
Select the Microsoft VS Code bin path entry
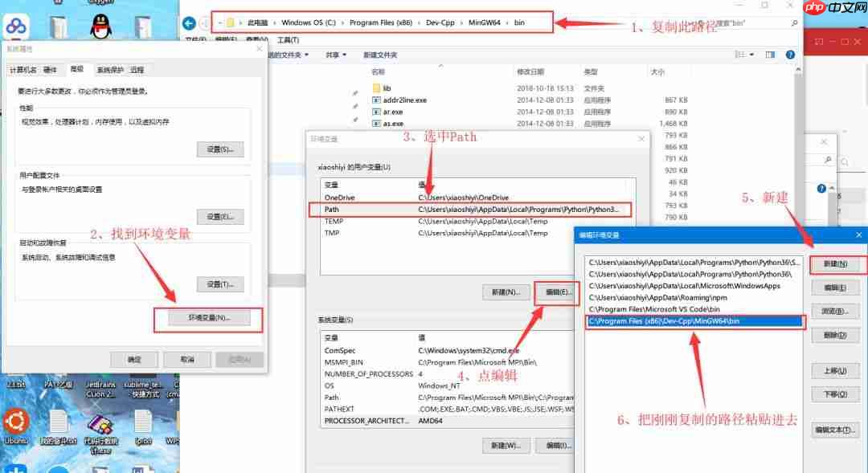tap(694, 310)
